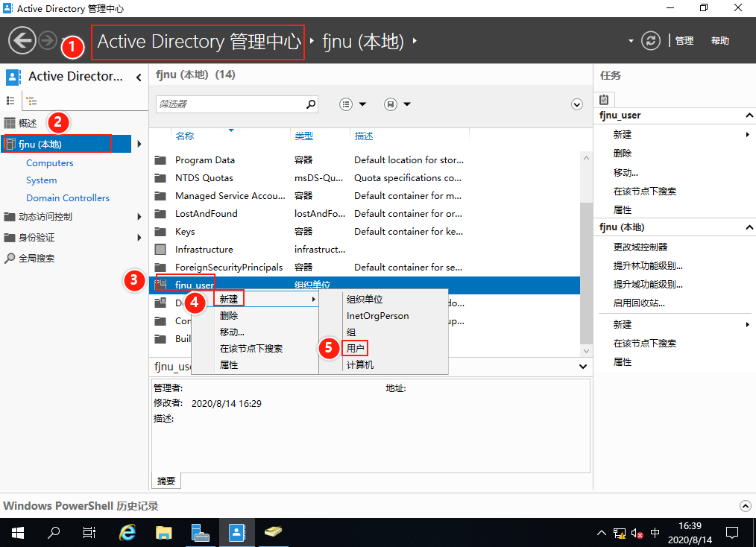Collapse the fjnu_user tasks section
The height and width of the screenshot is (547, 756).
click(749, 116)
